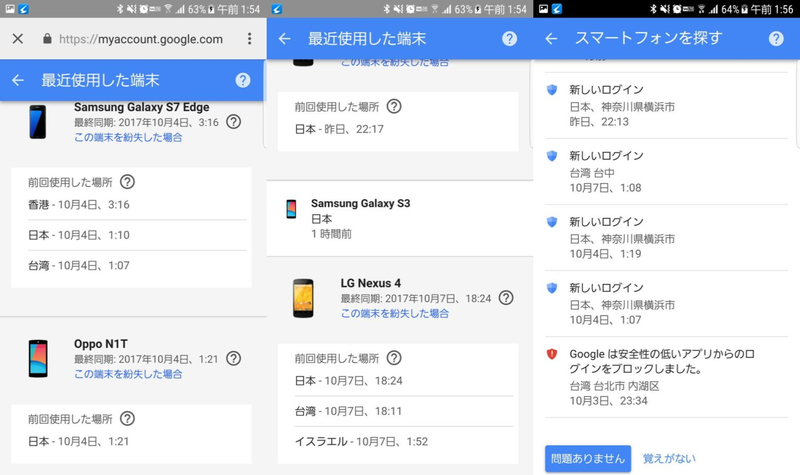
Task: Click 'この端末を紛失した場合' under LG Nexus 4
Action: tap(395, 313)
